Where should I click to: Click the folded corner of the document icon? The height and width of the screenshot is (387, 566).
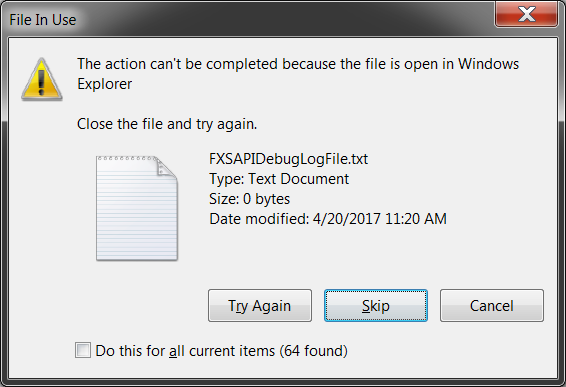(x=166, y=167)
